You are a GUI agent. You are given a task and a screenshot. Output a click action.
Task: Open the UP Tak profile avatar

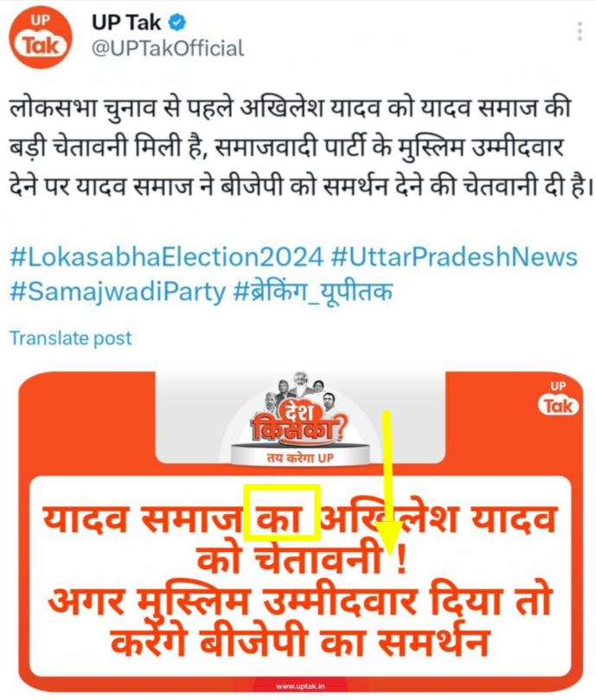coord(41,37)
